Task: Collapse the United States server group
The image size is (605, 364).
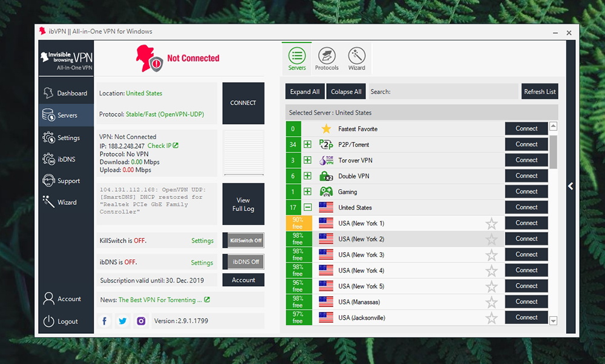Action: pyautogui.click(x=307, y=207)
